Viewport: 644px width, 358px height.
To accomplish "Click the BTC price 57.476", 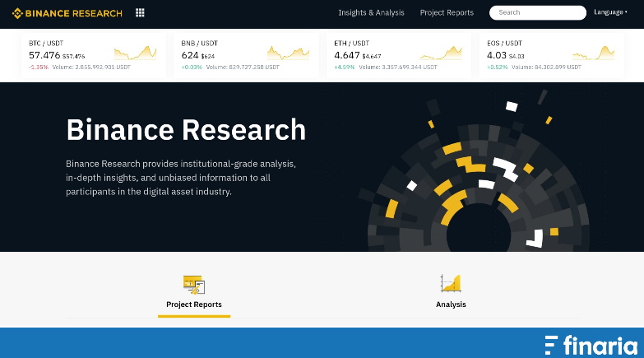I will [44, 55].
